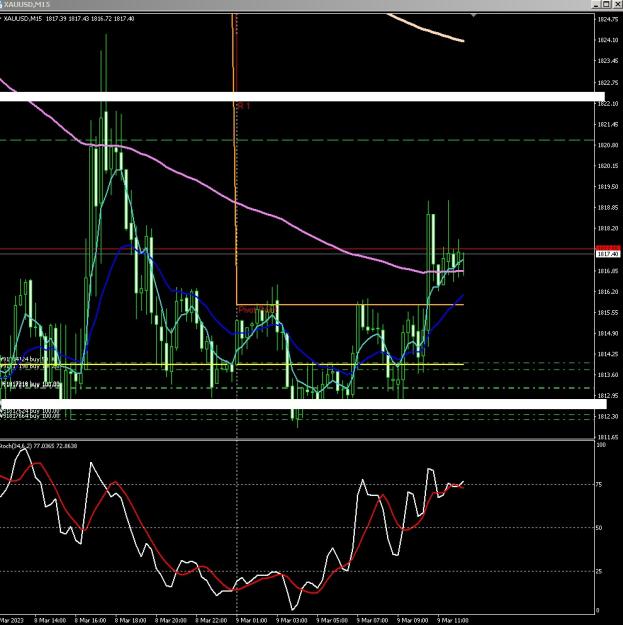
Task: Maximize the XAUUSD,M15 chart window
Action: pos(606,4)
